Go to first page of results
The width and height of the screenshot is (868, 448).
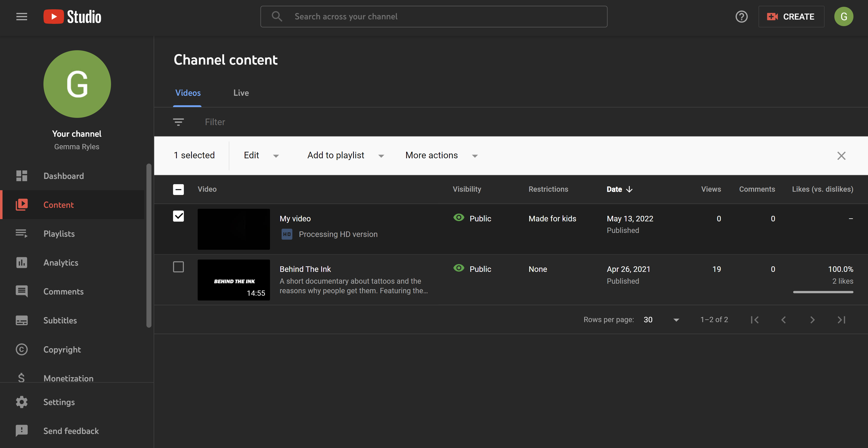pos(754,320)
